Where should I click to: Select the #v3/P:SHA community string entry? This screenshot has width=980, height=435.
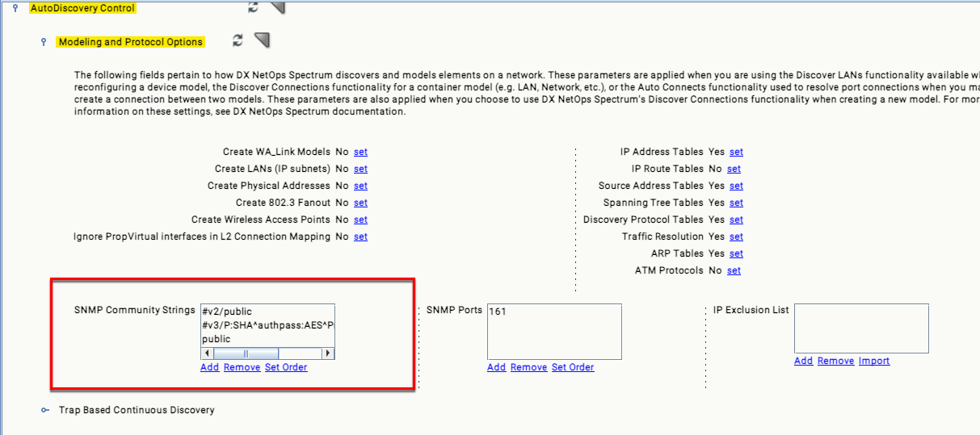[x=267, y=325]
